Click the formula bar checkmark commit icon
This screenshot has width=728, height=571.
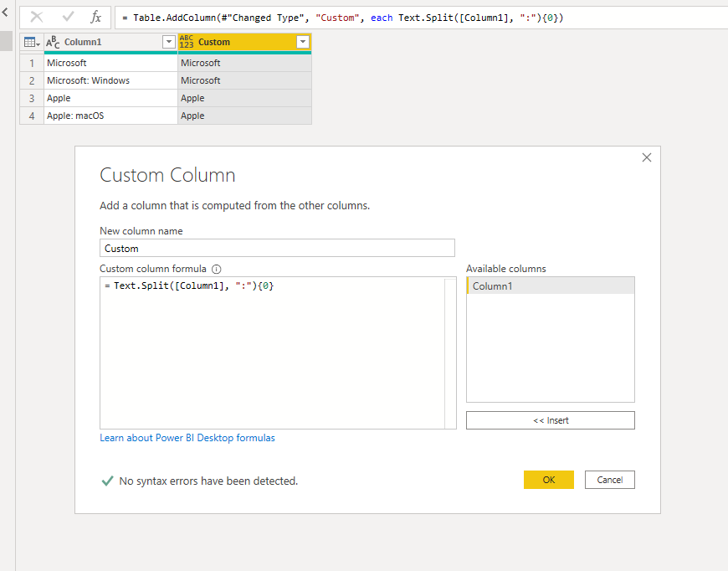pos(68,18)
